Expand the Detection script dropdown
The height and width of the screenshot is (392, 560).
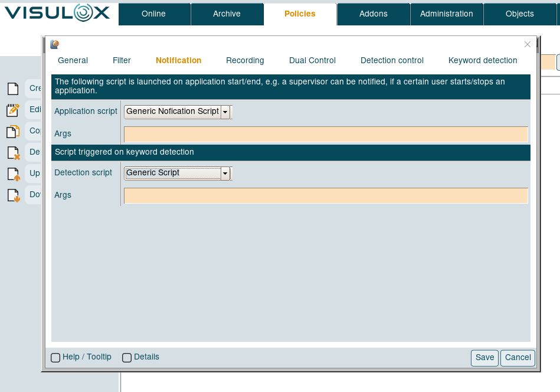[x=225, y=174]
